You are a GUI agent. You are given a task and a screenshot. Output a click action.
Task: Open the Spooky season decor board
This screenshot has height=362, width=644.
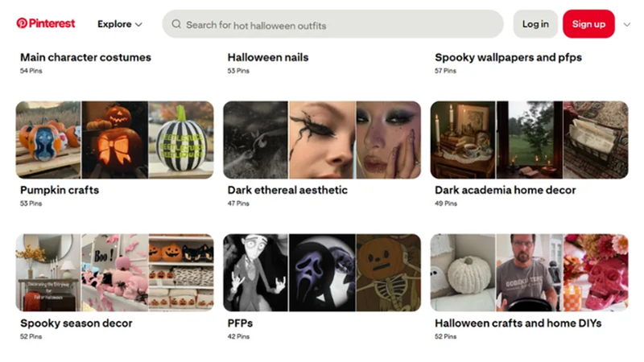(76, 323)
